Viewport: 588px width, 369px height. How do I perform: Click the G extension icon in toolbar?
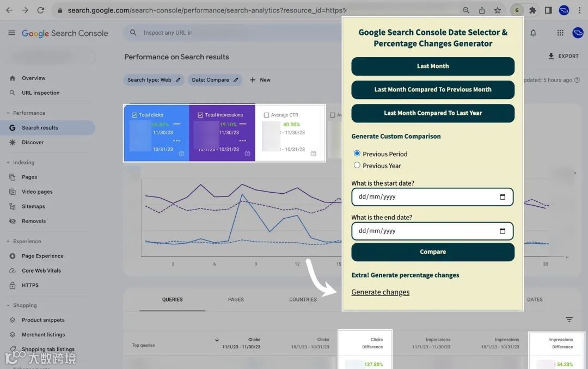[x=517, y=10]
